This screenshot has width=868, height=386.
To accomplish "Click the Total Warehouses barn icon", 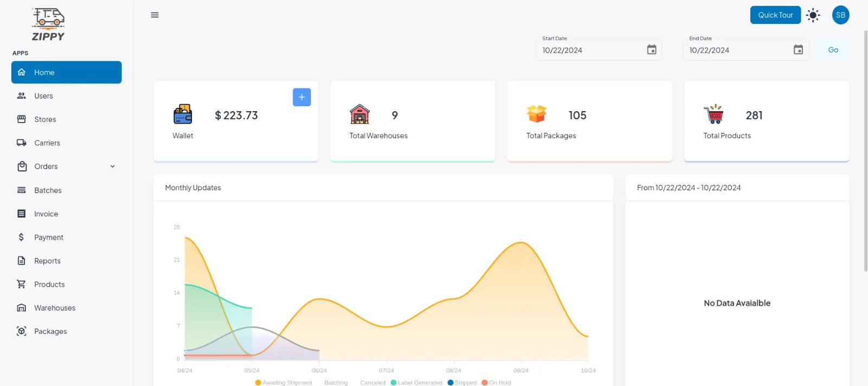I will 360,114.
